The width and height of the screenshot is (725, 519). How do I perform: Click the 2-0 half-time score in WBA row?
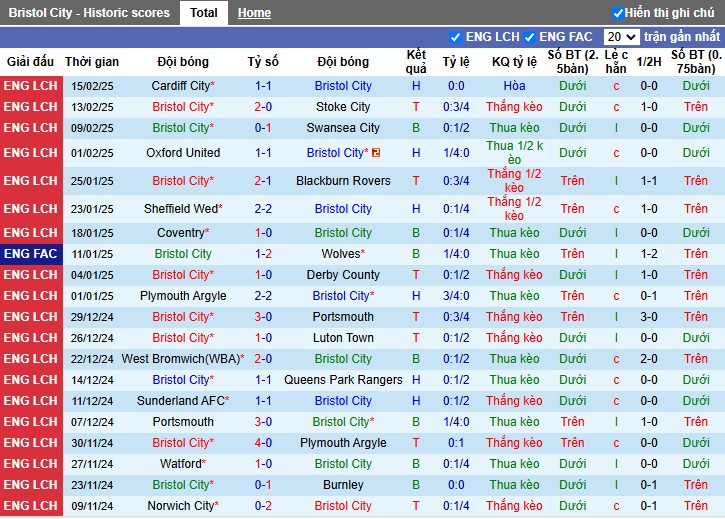click(649, 358)
